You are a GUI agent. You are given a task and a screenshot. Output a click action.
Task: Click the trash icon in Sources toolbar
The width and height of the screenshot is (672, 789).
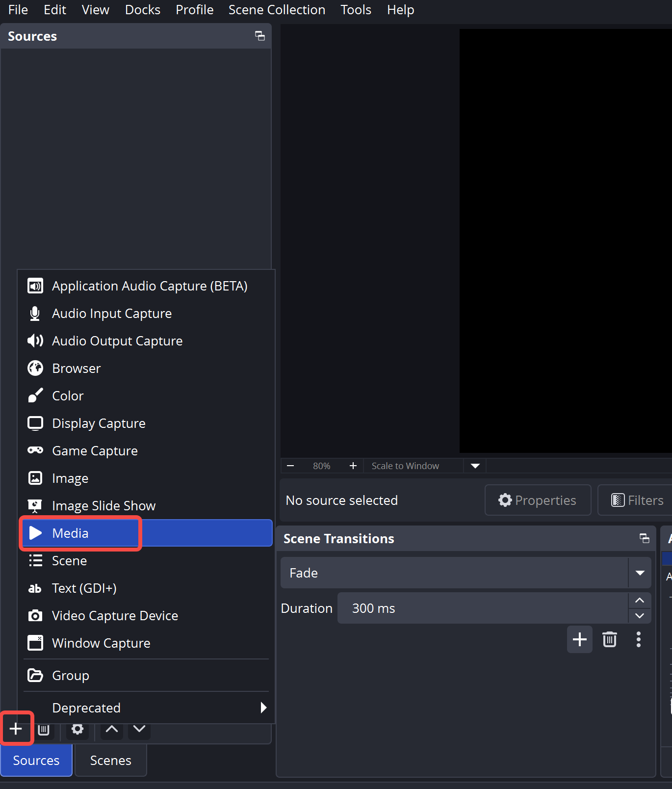[x=44, y=730]
